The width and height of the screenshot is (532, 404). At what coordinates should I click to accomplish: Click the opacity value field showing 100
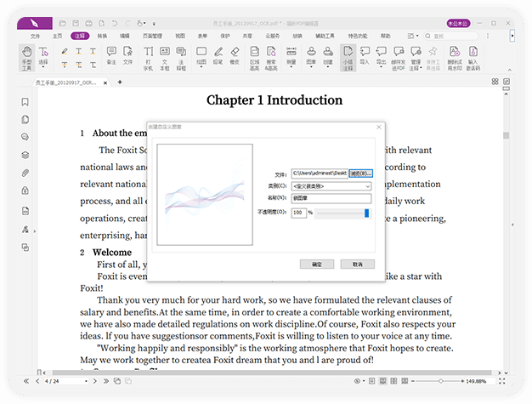click(298, 213)
